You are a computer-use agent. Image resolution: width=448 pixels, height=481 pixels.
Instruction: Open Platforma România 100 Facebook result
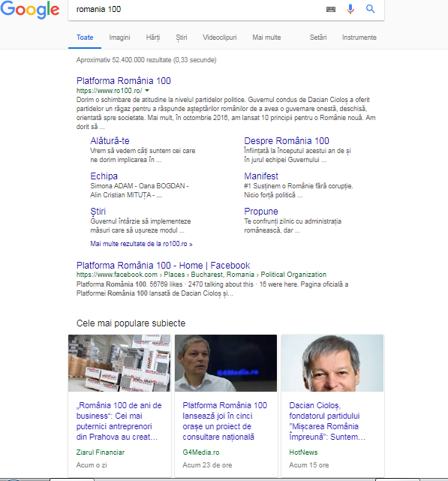[x=164, y=266]
